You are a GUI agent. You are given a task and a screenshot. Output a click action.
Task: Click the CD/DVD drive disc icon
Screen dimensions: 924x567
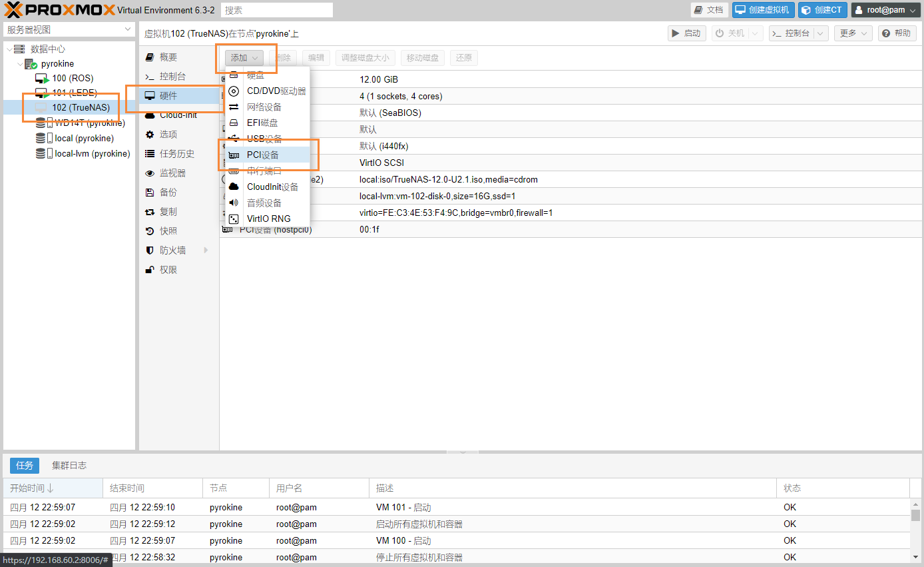(234, 91)
